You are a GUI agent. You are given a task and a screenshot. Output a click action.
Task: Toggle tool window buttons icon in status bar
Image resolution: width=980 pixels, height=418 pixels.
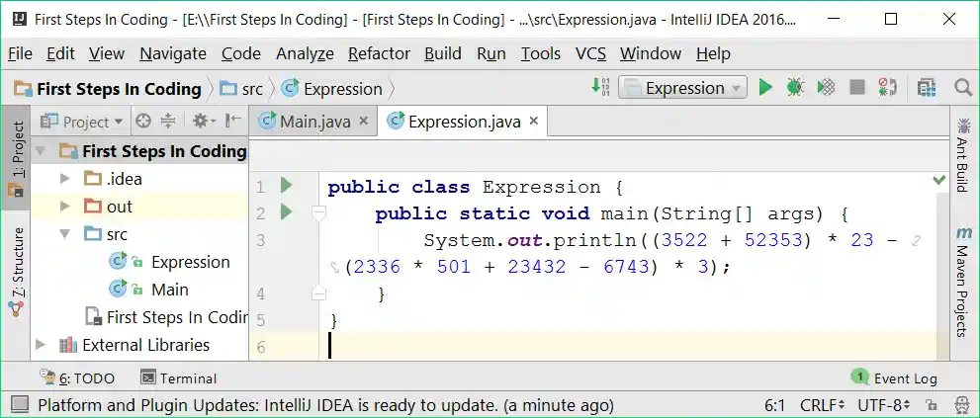(x=20, y=404)
